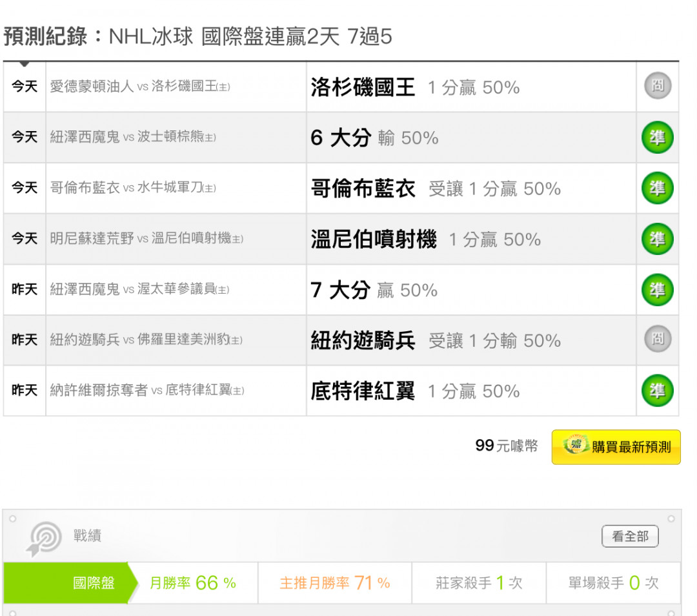Image resolution: width=697 pixels, height=616 pixels.
Task: Click matchup 明尼蘇達荒野 vs 溫尼伯噴射機
Action: pyautogui.click(x=146, y=238)
